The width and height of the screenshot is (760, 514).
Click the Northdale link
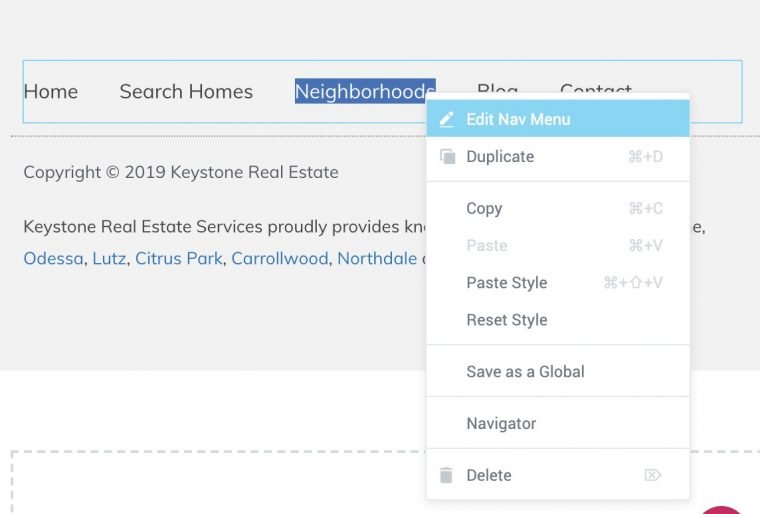(377, 258)
